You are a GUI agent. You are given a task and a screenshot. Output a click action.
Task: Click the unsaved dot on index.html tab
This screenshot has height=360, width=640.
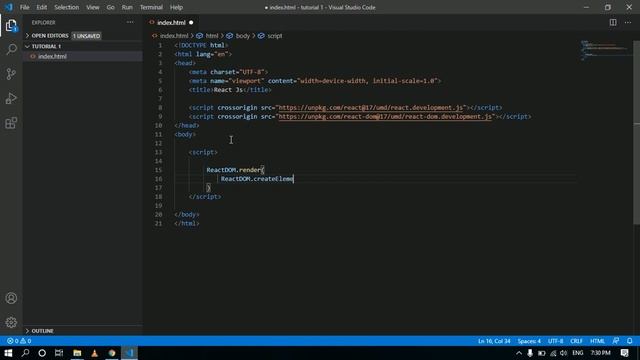pos(191,22)
